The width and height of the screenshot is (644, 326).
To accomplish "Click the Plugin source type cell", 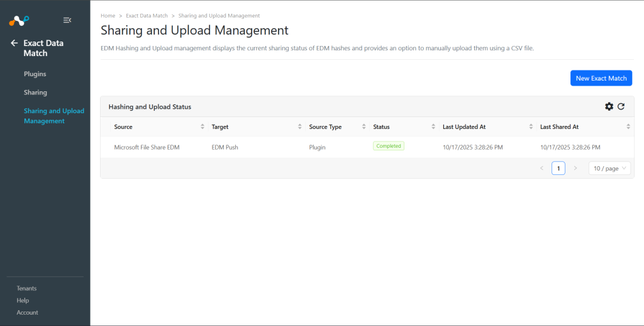I will pos(318,147).
